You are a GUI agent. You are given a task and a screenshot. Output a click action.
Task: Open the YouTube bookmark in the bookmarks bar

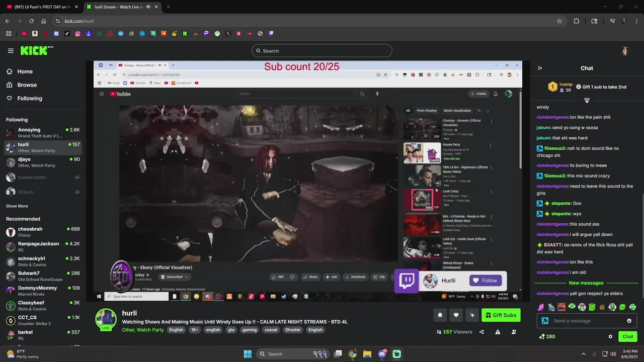(24, 34)
